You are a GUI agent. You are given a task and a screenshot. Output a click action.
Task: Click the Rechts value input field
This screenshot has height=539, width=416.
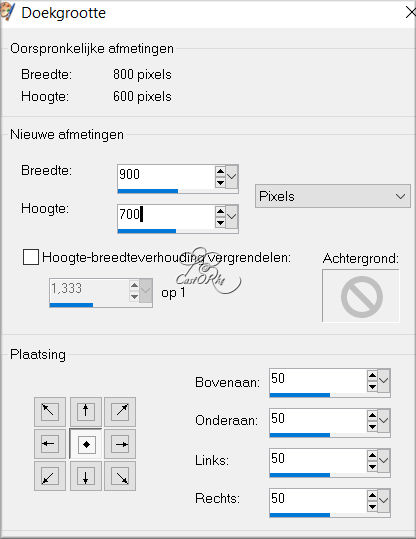coord(318,500)
